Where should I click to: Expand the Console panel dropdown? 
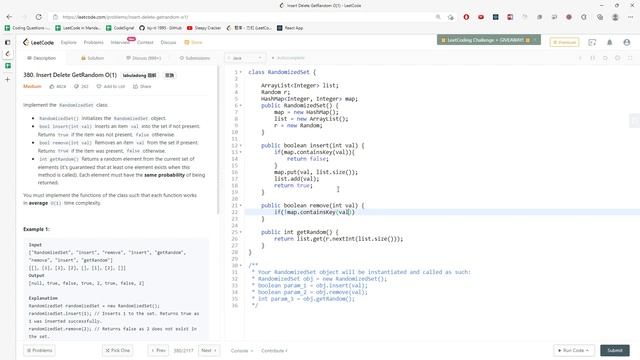click(x=242, y=351)
